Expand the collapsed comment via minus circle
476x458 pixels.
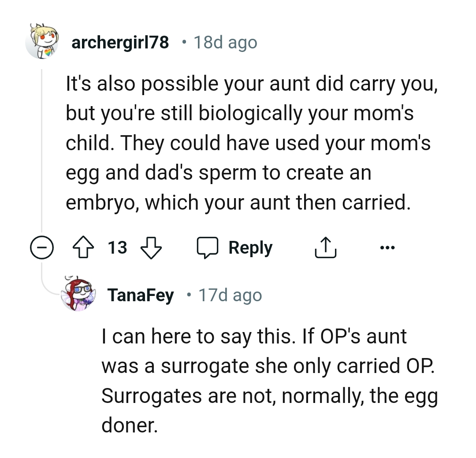tap(42, 247)
